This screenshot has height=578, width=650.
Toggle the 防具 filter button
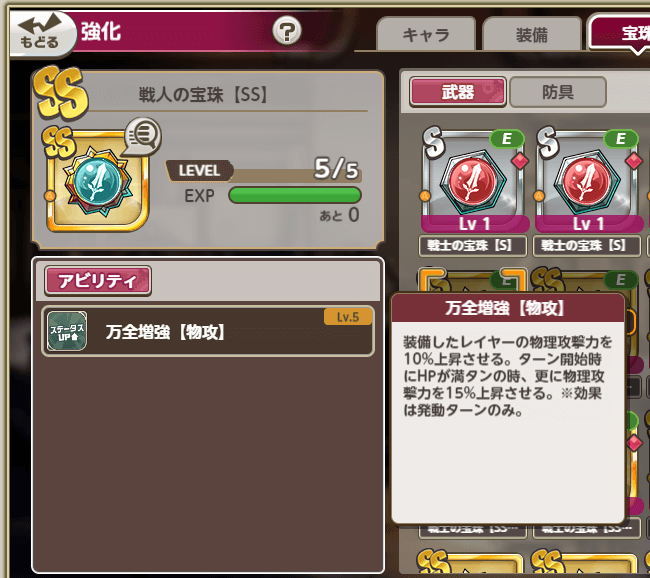[x=558, y=92]
